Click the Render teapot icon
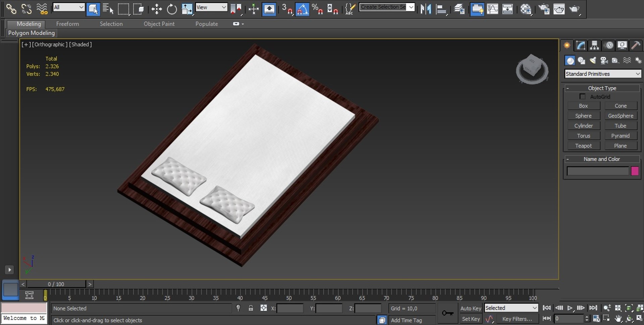 [x=574, y=9]
